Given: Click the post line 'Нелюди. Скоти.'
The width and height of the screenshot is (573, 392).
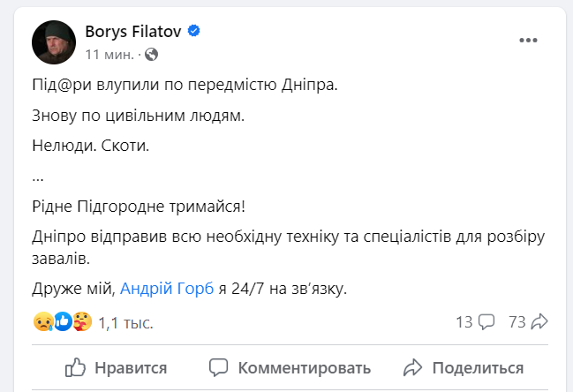Looking at the screenshot, I should click(90, 145).
